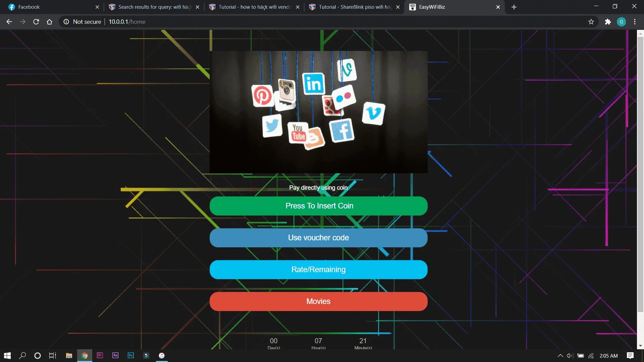644x362 pixels.
Task: Open the Windows Start menu
Action: (7, 356)
